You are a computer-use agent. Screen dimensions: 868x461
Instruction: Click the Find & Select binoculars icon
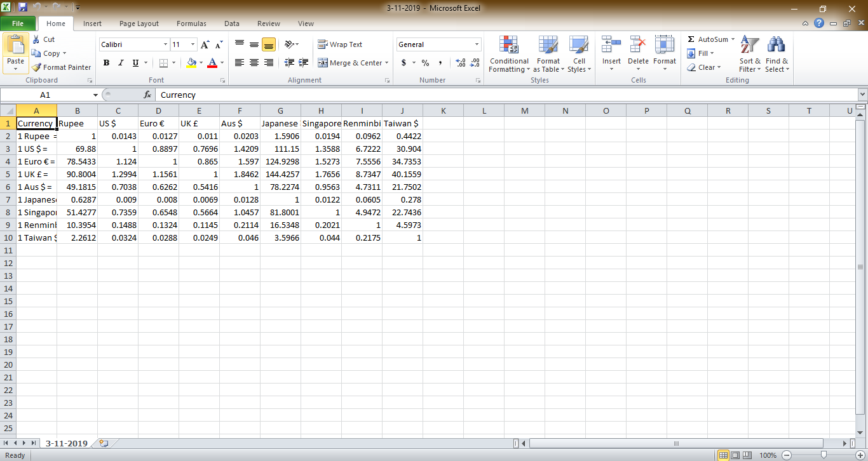(776, 46)
